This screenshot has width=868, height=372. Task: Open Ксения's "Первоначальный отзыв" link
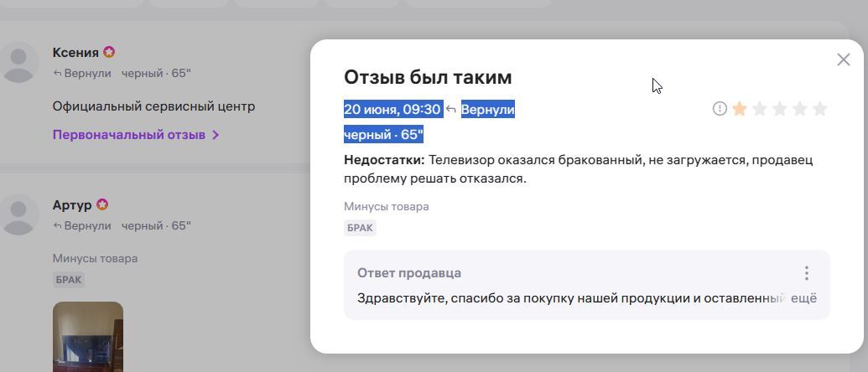(129, 135)
